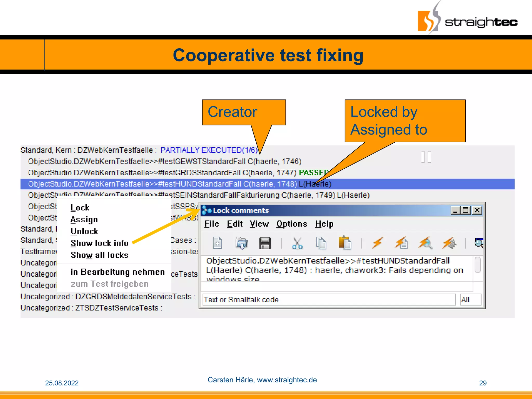Click the plain lightning bolt icon
Screen dimensions: 532x399
(377, 243)
